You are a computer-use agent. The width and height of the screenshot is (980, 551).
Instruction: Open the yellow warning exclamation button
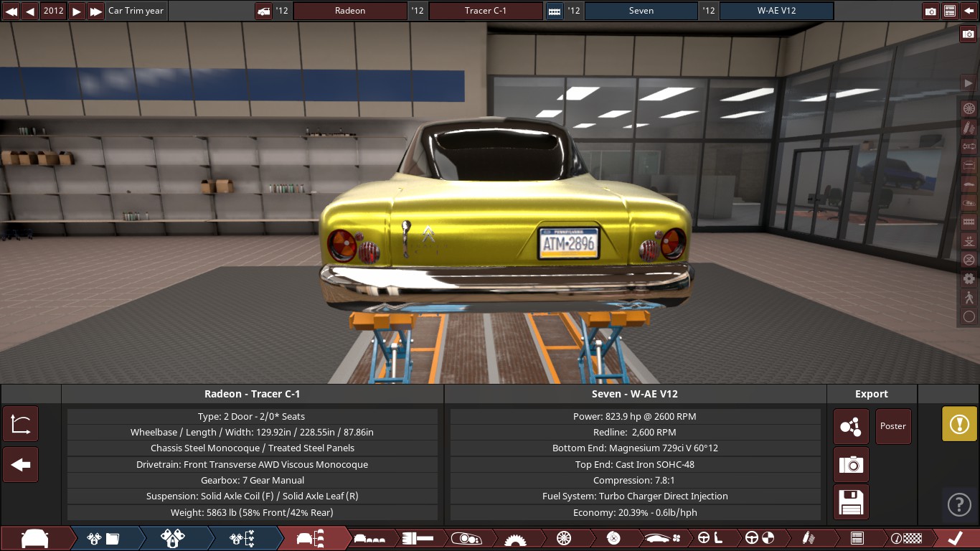pyautogui.click(x=959, y=424)
